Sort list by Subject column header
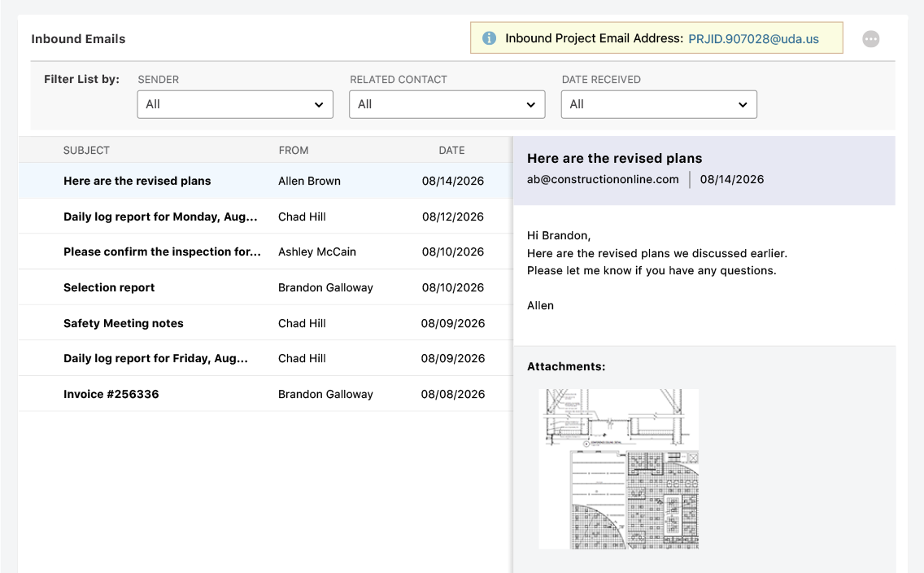This screenshot has width=924, height=573. [86, 151]
